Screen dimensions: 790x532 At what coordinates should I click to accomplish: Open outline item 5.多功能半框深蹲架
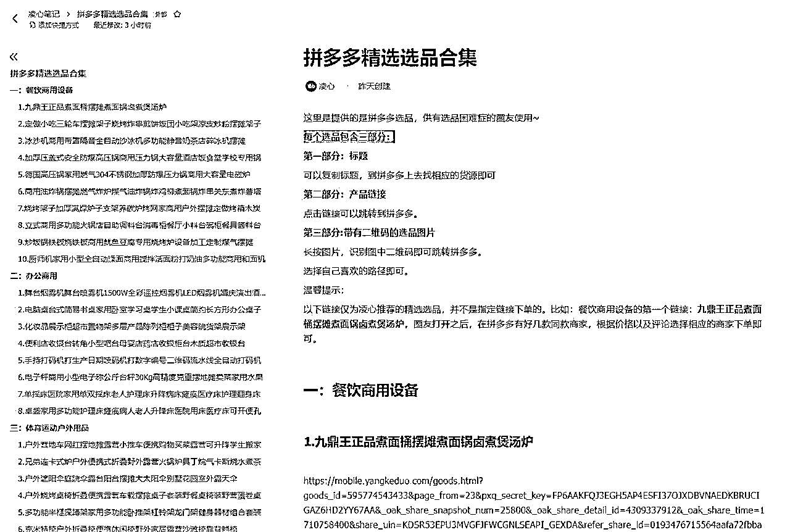(x=139, y=512)
